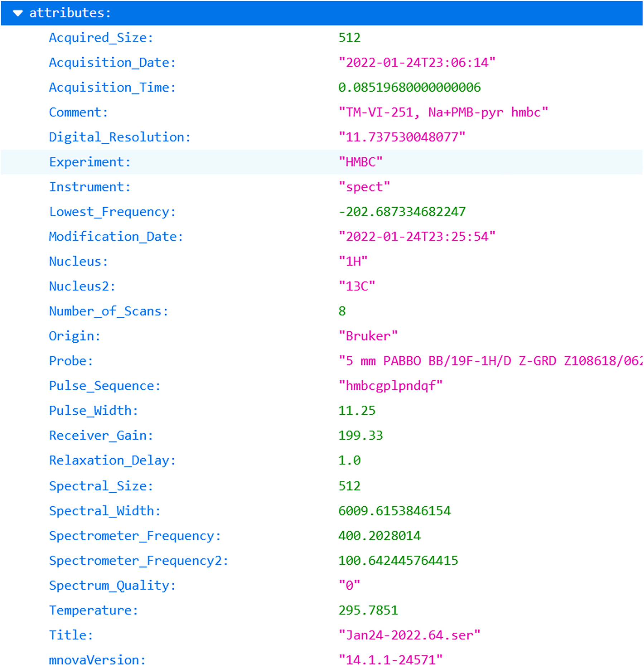The image size is (644, 666).
Task: Select the Spectrum_Quality value 0
Action: pos(349,585)
